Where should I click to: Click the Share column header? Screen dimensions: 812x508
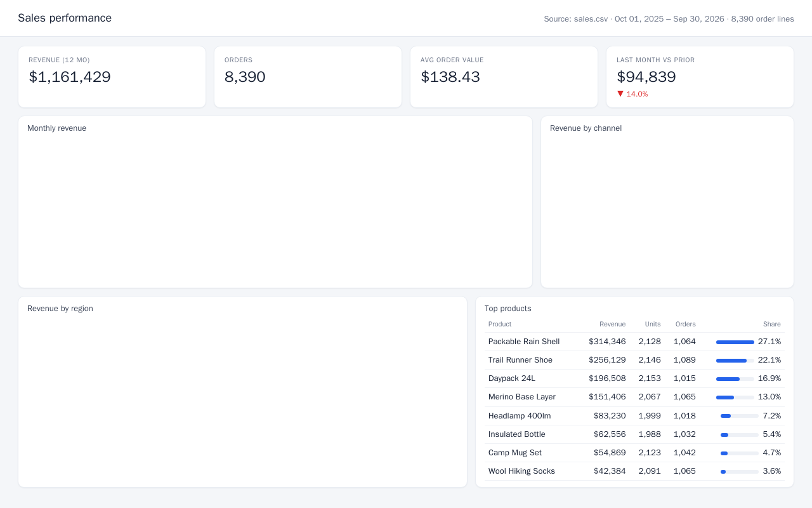pos(771,324)
